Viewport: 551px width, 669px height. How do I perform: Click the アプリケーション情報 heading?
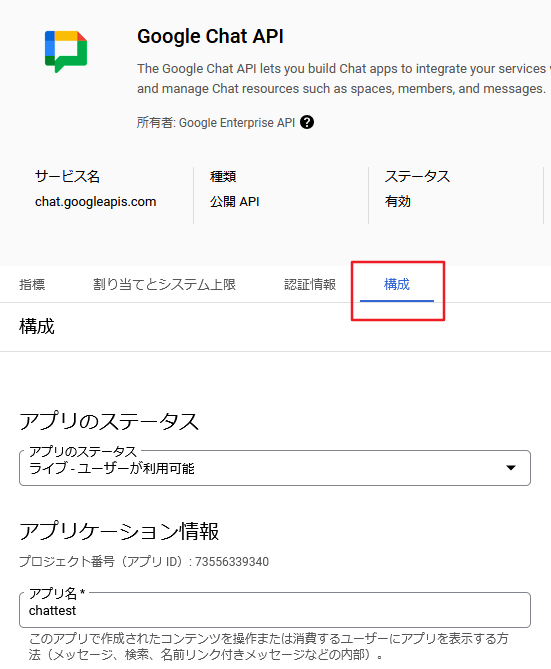click(x=119, y=531)
